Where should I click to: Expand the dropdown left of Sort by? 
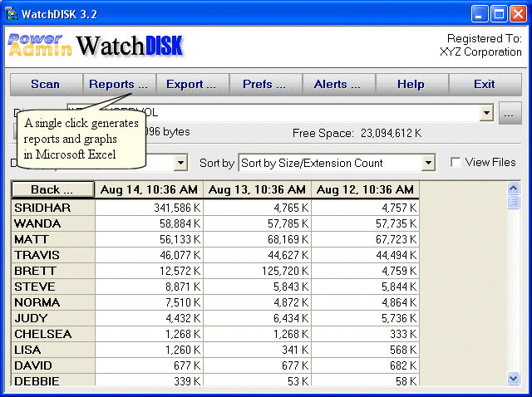(x=181, y=163)
